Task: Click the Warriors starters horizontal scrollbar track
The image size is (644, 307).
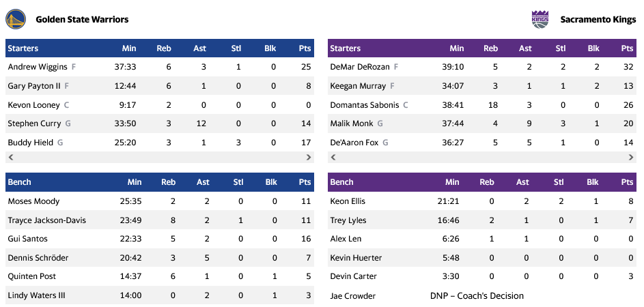Action: (160, 158)
